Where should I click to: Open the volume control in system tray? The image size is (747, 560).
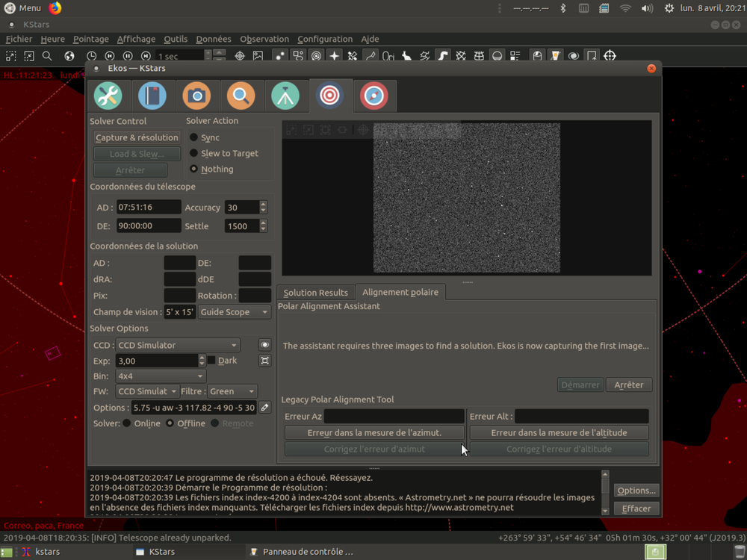point(647,8)
